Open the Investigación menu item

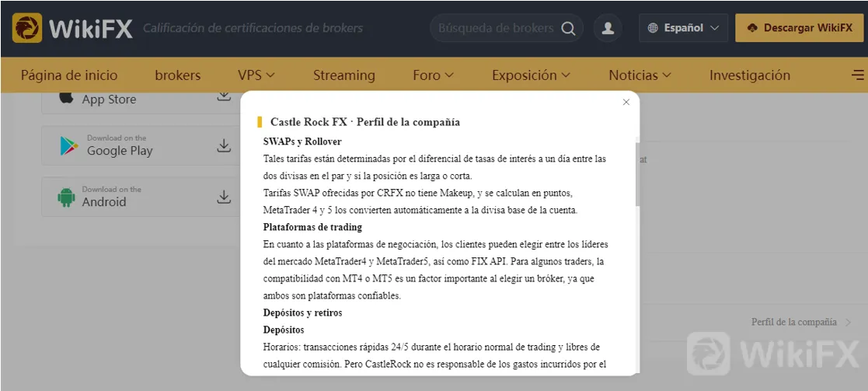[x=750, y=75]
